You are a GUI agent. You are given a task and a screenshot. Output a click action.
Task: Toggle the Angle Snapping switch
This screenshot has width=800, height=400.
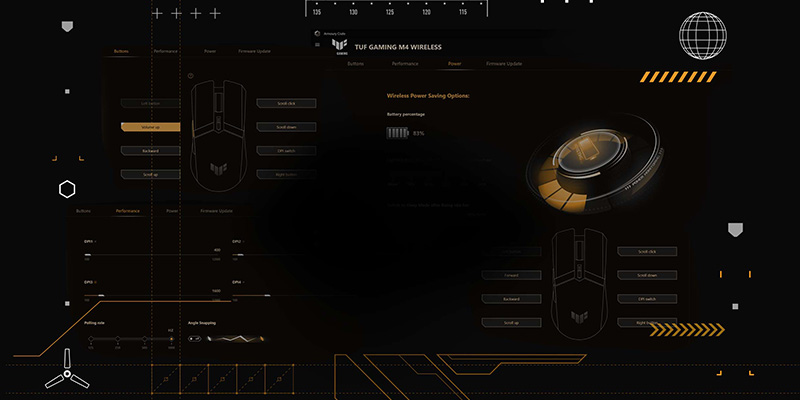click(x=194, y=338)
